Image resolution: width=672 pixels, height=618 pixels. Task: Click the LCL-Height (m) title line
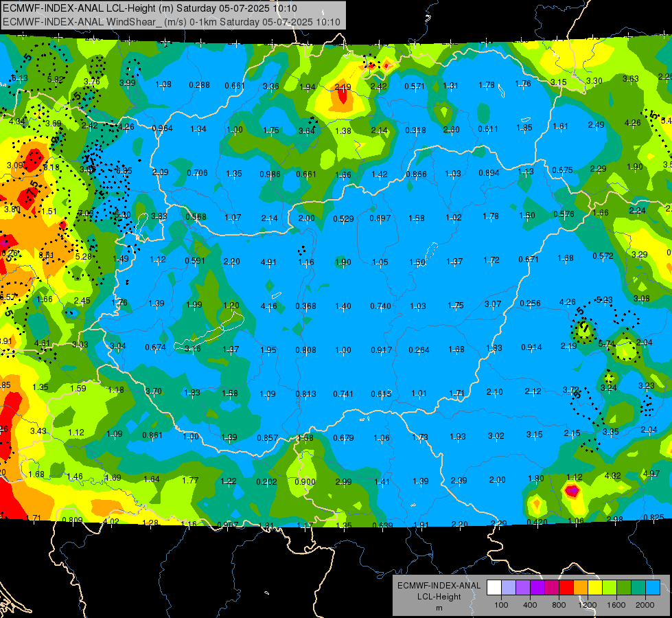coord(150,8)
